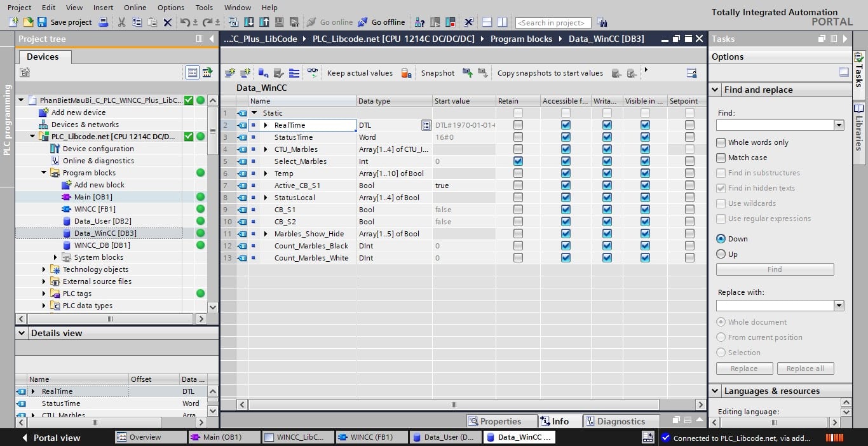868x446 pixels.
Task: Toggle Retain checkbox for Select_Marbles
Action: point(518,161)
